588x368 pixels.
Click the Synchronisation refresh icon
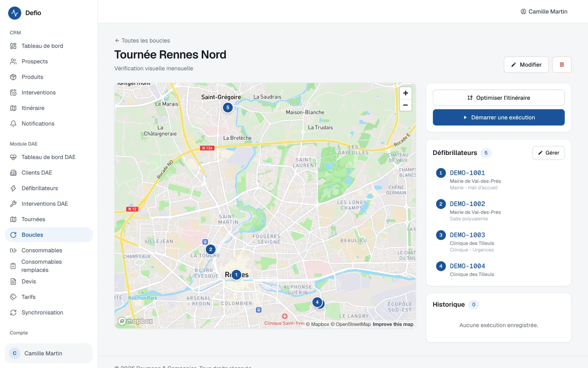[x=13, y=312]
